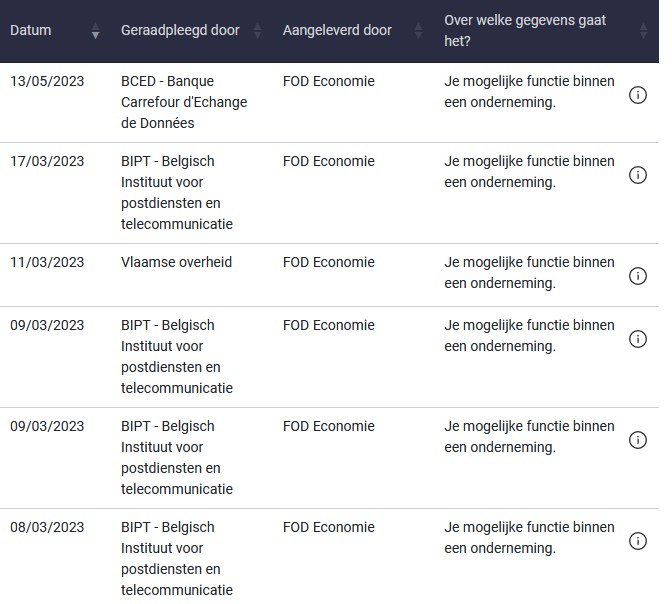Click sort arrows next to Aangeleverd door
The width and height of the screenshot is (672, 604).
[x=418, y=31]
